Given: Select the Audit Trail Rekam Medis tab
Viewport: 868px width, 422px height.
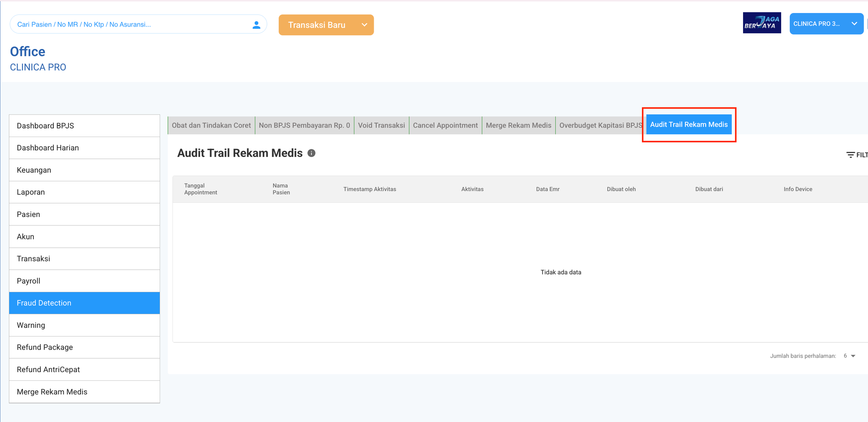Looking at the screenshot, I should [x=688, y=124].
